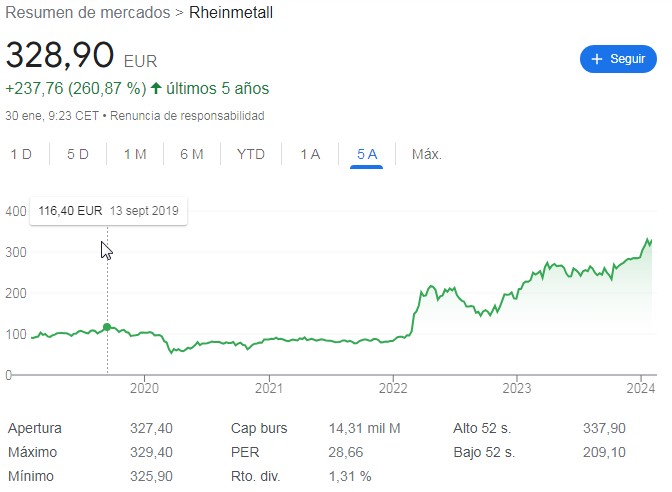Switch chart to the Máx. range

[426, 154]
